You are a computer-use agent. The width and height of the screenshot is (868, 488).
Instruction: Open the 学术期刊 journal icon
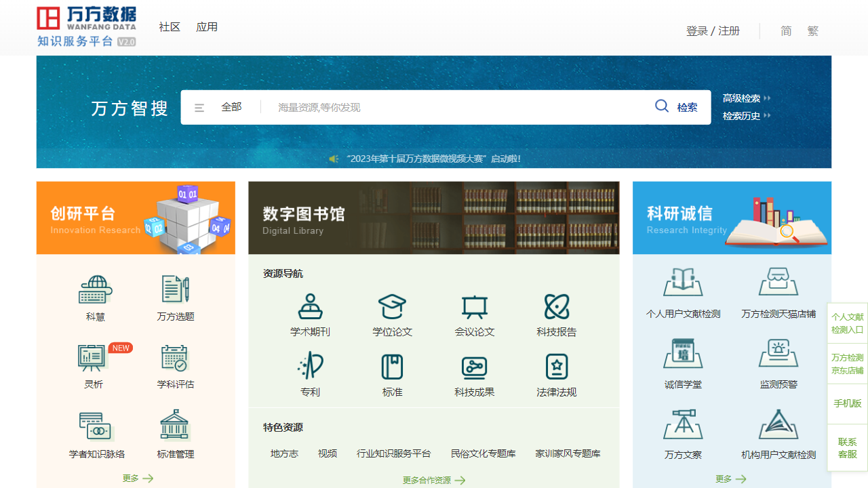310,307
